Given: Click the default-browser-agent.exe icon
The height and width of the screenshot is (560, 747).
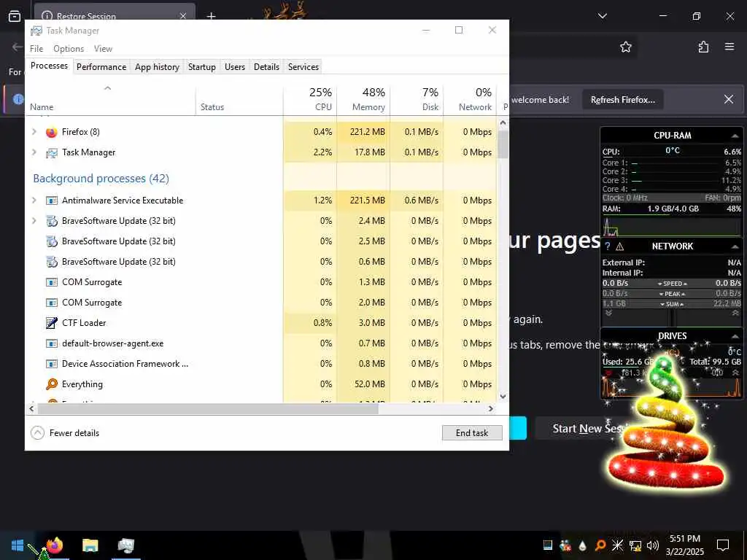Looking at the screenshot, I should pos(52,343).
